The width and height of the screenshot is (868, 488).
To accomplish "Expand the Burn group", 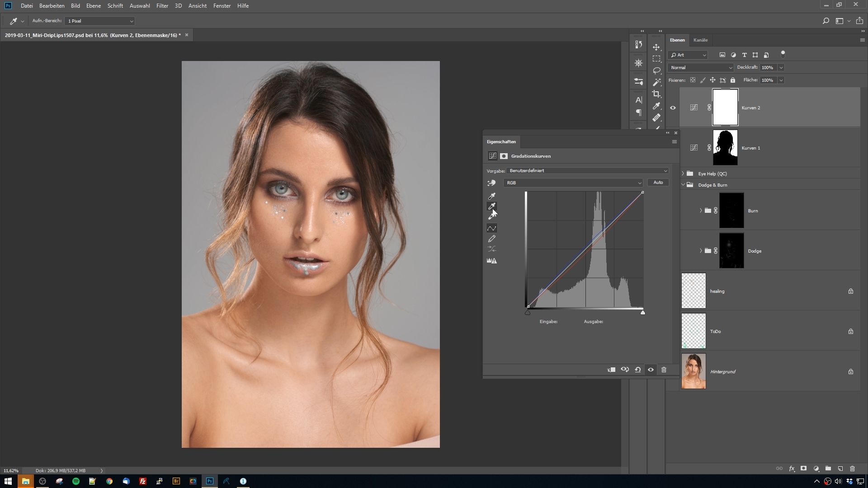I will (701, 211).
